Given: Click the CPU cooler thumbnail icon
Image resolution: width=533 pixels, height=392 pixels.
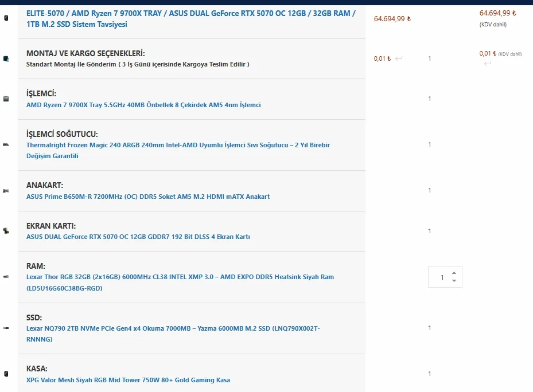Looking at the screenshot, I should point(6,144).
